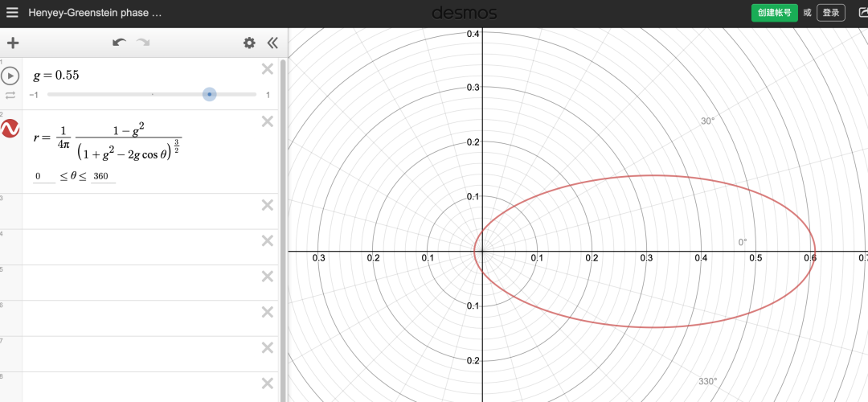The width and height of the screenshot is (868, 402).
Task: Edit the theta upper bound 360
Action: (x=103, y=177)
